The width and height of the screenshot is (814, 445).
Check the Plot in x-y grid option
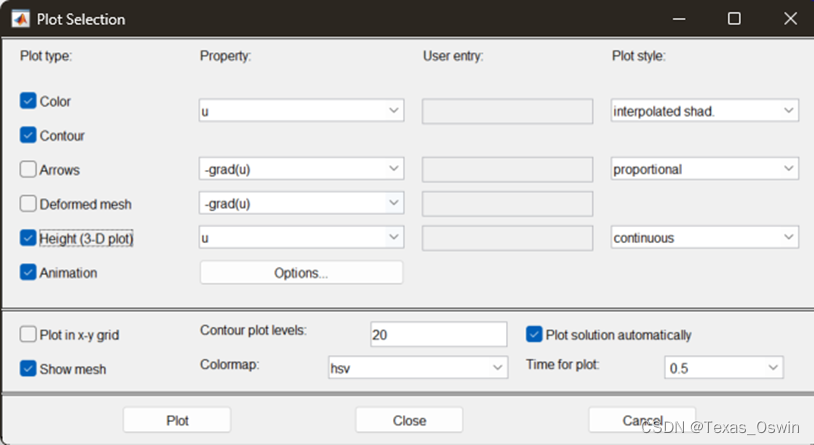(28, 334)
